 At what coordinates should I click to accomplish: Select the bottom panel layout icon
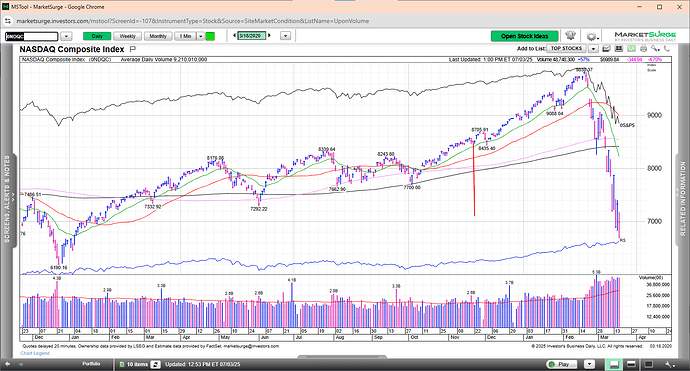(x=614, y=364)
